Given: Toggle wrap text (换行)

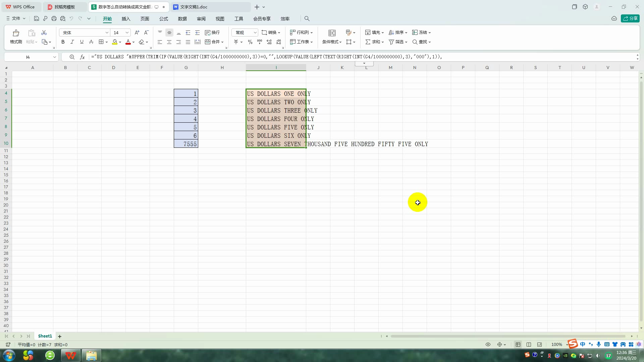Looking at the screenshot, I should [212, 33].
